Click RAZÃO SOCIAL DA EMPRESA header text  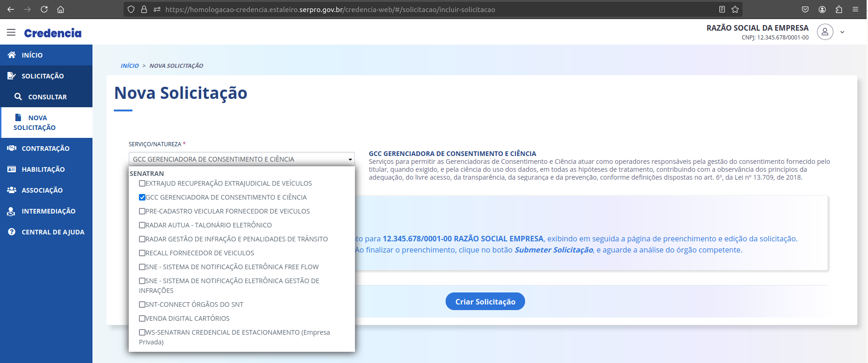[x=757, y=28]
